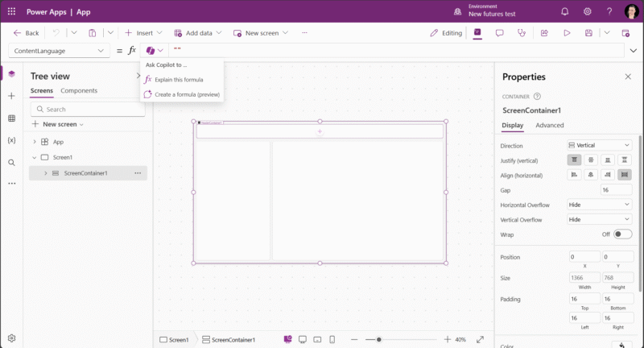The width and height of the screenshot is (644, 348).
Task: Open the Comments icon in toolbar
Action: [x=499, y=33]
